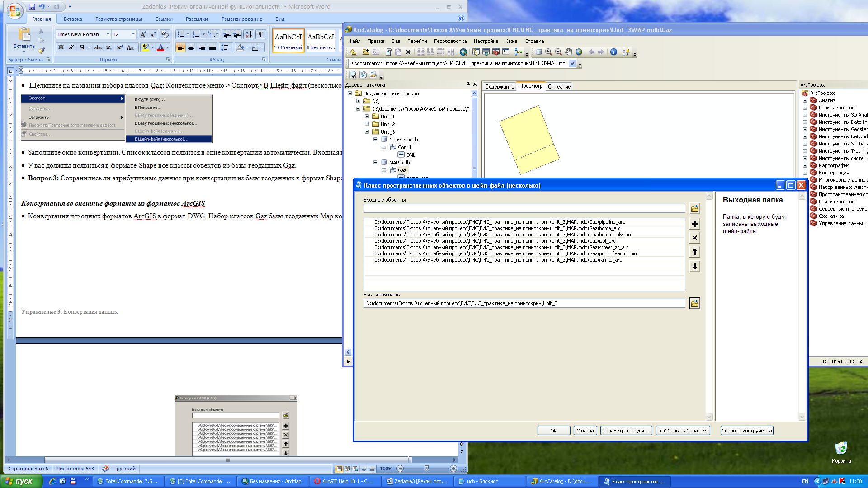Move selected input up with arrow button
This screenshot has width=868, height=488.
point(695,252)
